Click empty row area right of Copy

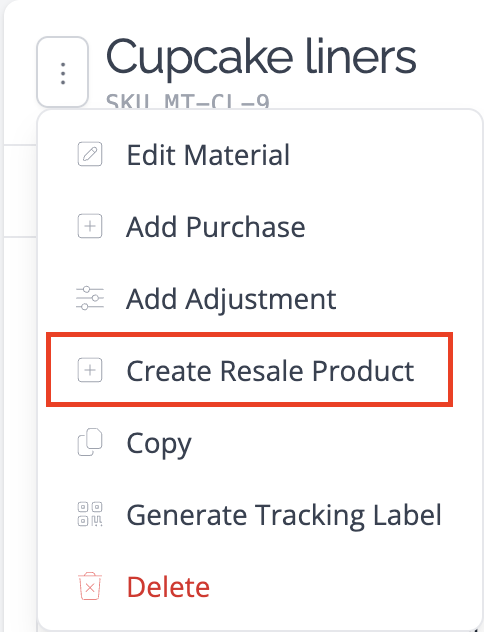tap(334, 442)
